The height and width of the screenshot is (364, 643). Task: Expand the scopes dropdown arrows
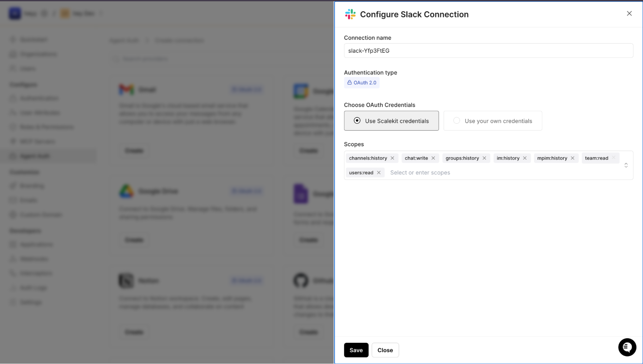point(626,165)
